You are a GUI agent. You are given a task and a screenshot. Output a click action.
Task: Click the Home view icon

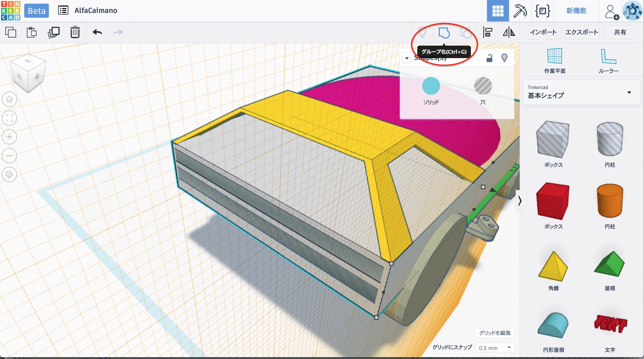(x=9, y=99)
